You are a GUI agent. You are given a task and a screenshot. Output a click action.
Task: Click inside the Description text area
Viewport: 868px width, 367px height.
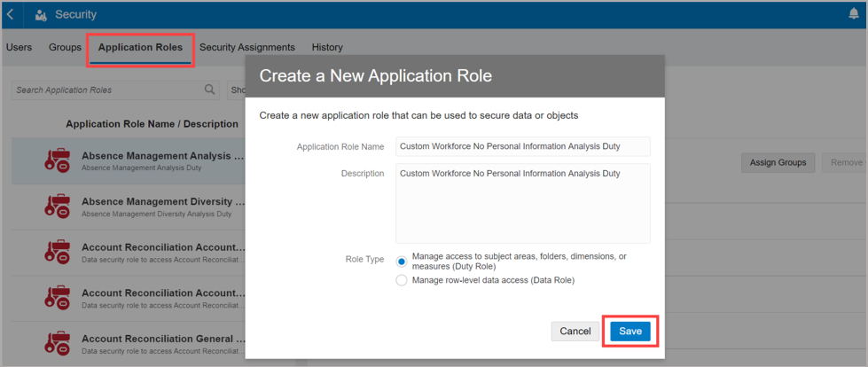[x=522, y=203]
